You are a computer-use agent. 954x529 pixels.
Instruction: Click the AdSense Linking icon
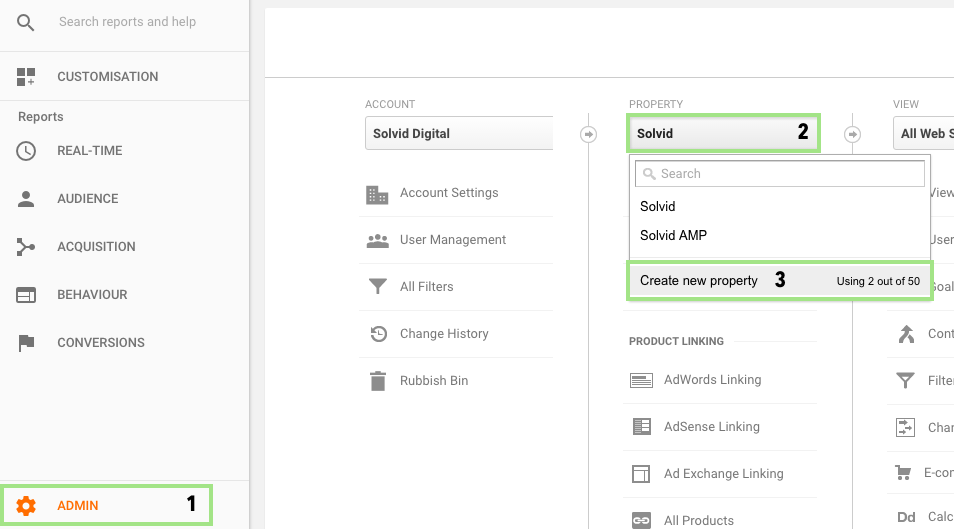pos(641,427)
